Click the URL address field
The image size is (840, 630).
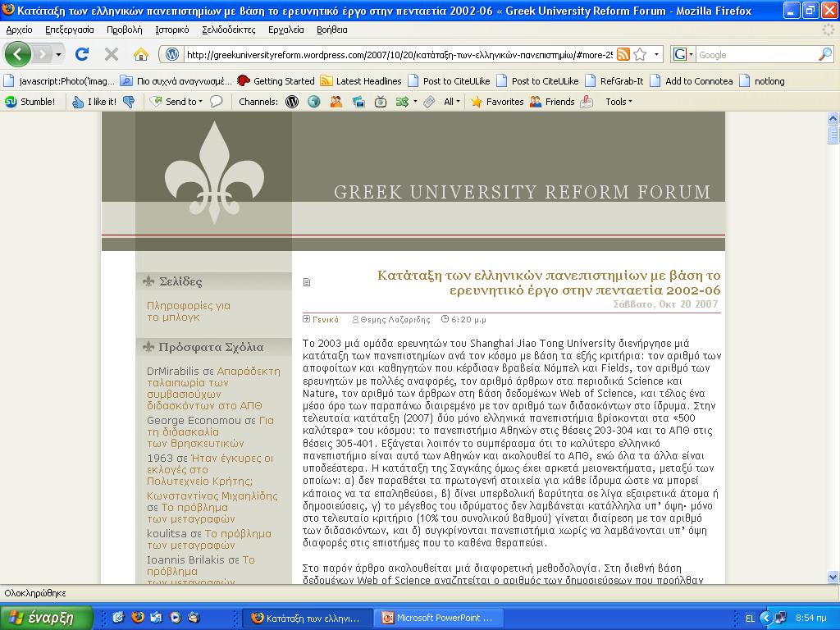399,55
